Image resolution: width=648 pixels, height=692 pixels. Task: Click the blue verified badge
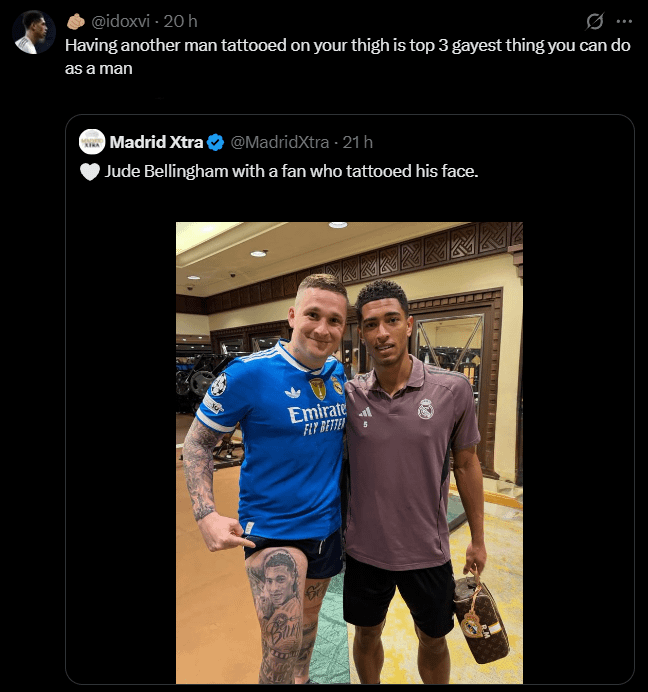pyautogui.click(x=215, y=142)
